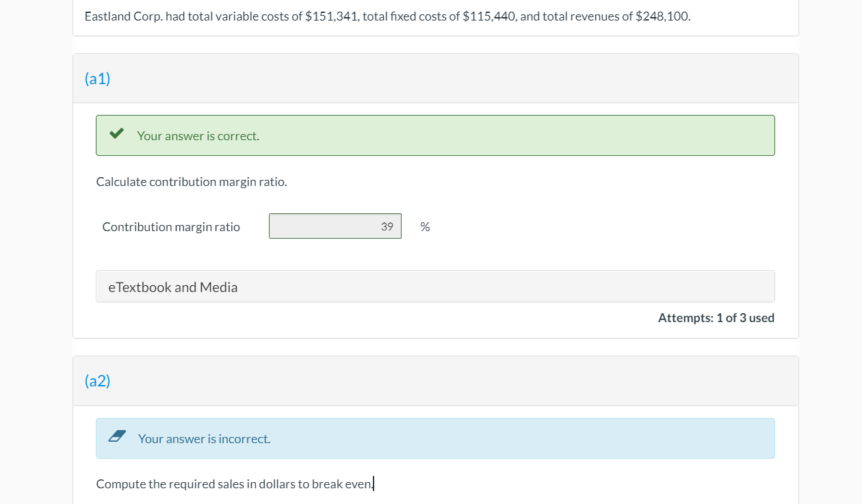Click the eraser icon beside incorrect message
This screenshot has width=862, height=504.
(117, 437)
